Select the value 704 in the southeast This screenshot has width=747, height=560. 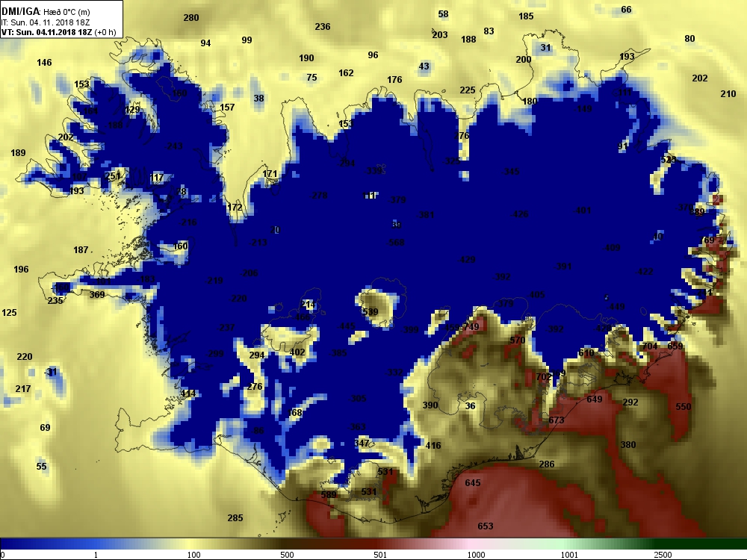pos(650,346)
